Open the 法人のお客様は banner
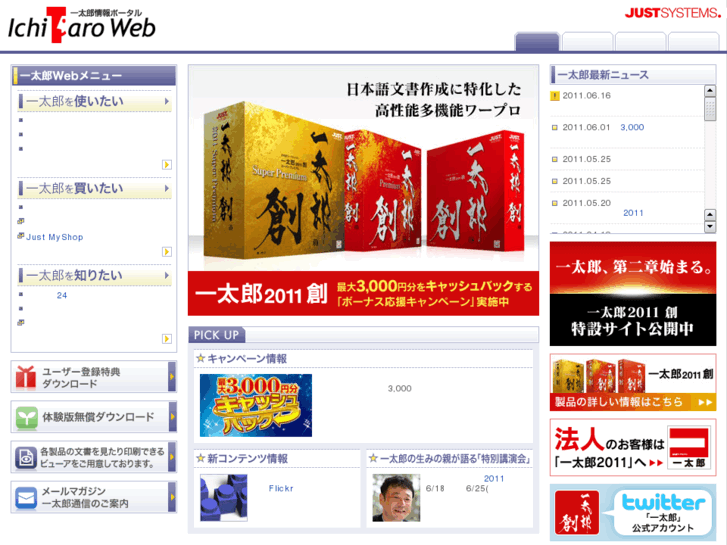This screenshot has height=545, width=727. tap(633, 447)
